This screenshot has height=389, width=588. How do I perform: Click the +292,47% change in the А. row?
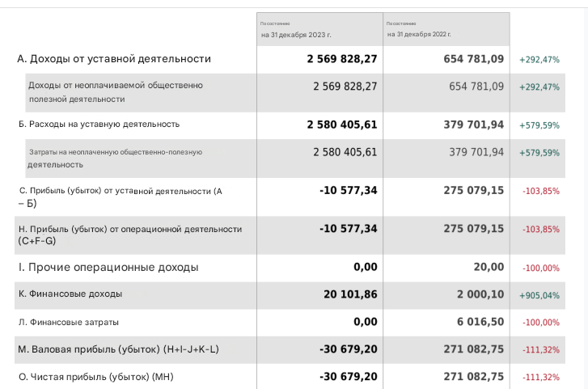539,60
